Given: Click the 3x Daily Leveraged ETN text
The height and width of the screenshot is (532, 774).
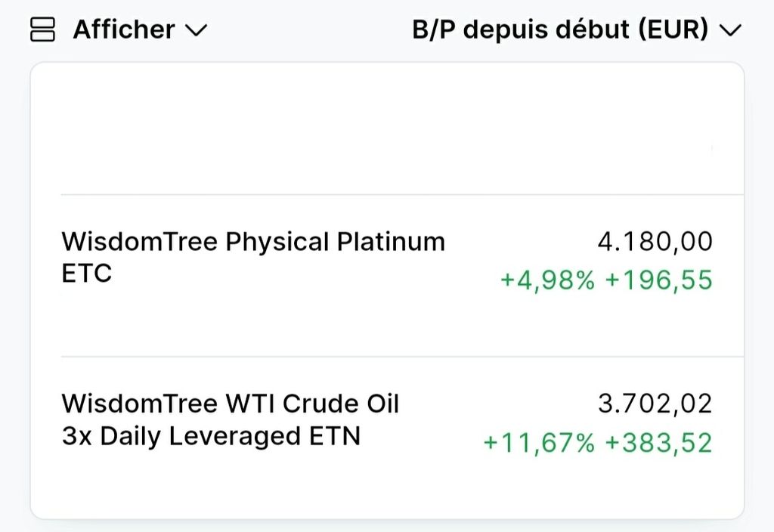Looking at the screenshot, I should pyautogui.click(x=211, y=436).
